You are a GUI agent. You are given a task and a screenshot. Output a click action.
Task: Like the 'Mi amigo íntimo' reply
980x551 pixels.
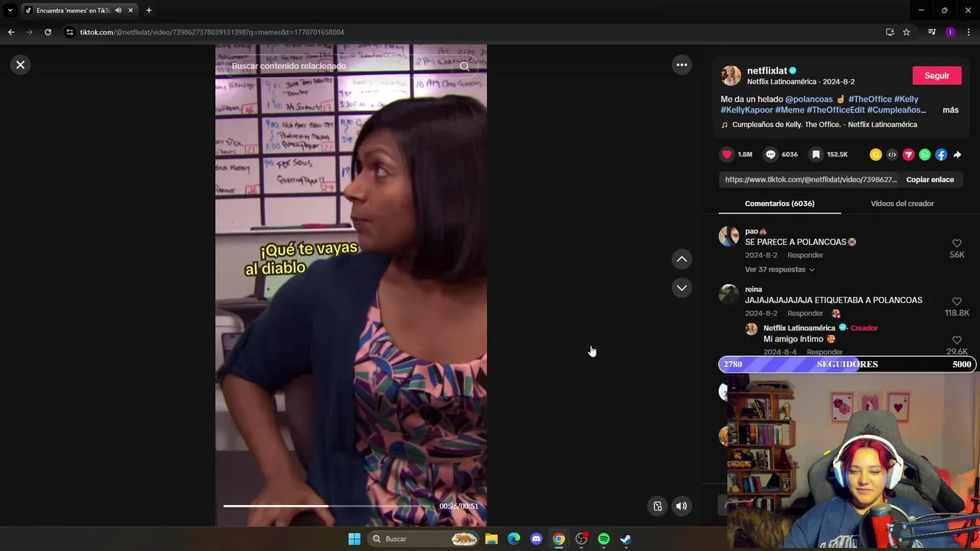click(956, 341)
